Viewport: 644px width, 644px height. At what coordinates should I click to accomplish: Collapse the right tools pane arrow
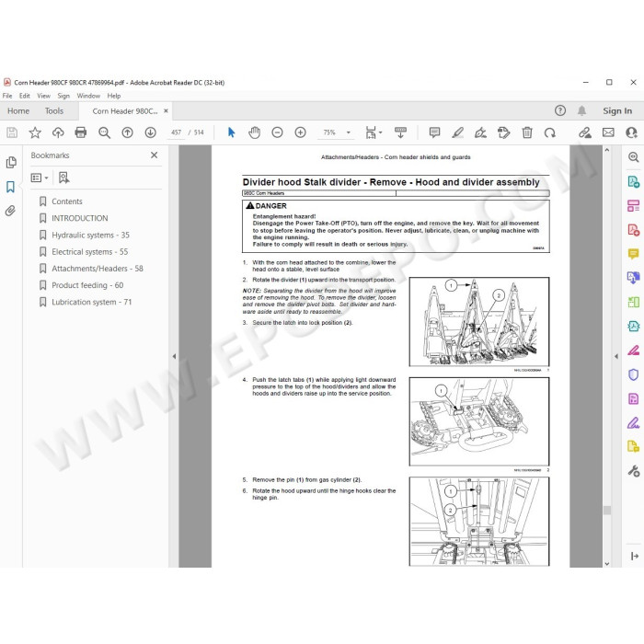tap(616, 356)
